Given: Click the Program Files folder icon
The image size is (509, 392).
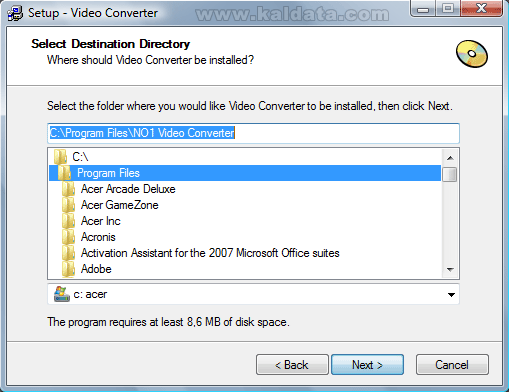Looking at the screenshot, I should (x=64, y=173).
